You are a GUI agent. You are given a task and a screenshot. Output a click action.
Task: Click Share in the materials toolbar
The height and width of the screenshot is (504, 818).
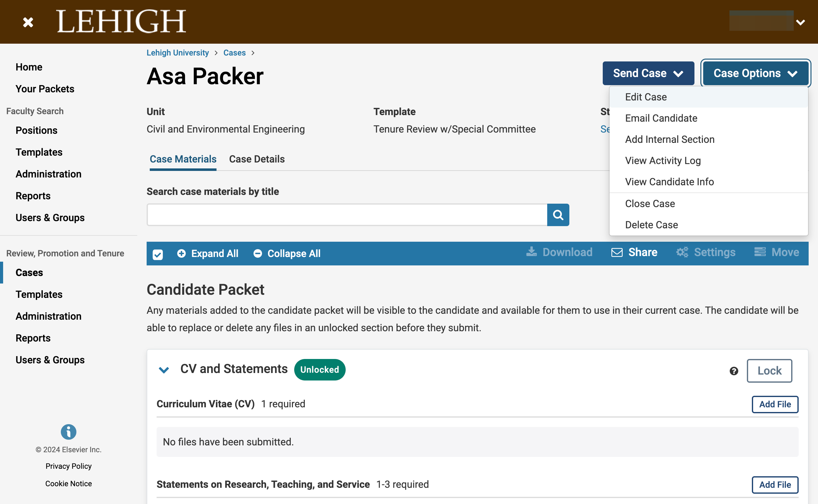pos(634,252)
